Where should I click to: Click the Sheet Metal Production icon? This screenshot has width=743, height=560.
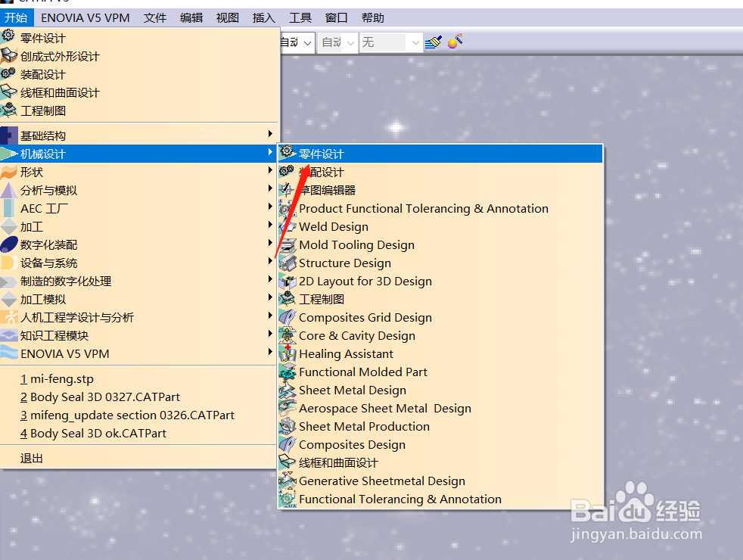[288, 426]
